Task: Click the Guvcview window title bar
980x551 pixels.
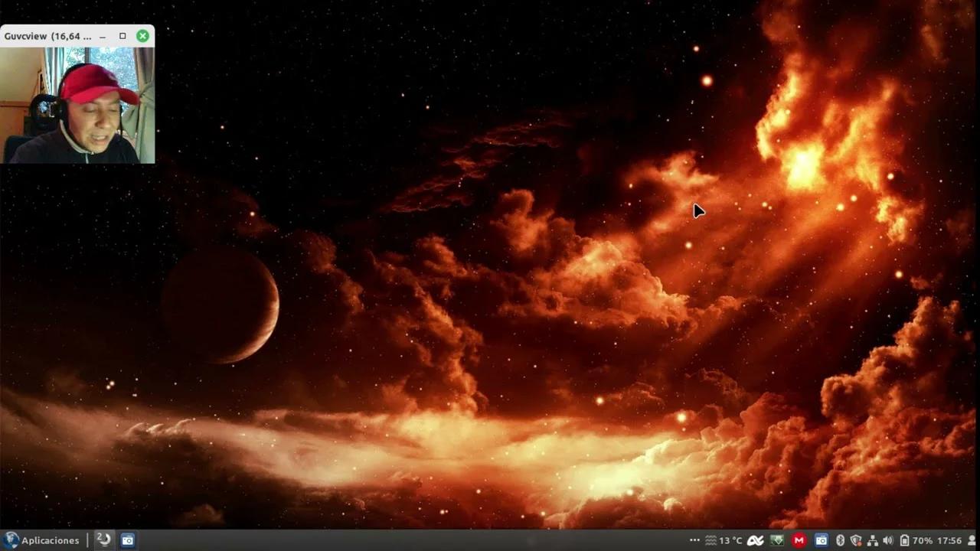Action: pos(46,35)
